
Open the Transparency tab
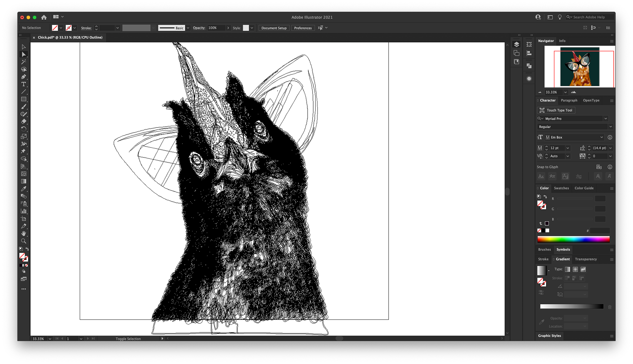click(x=586, y=259)
